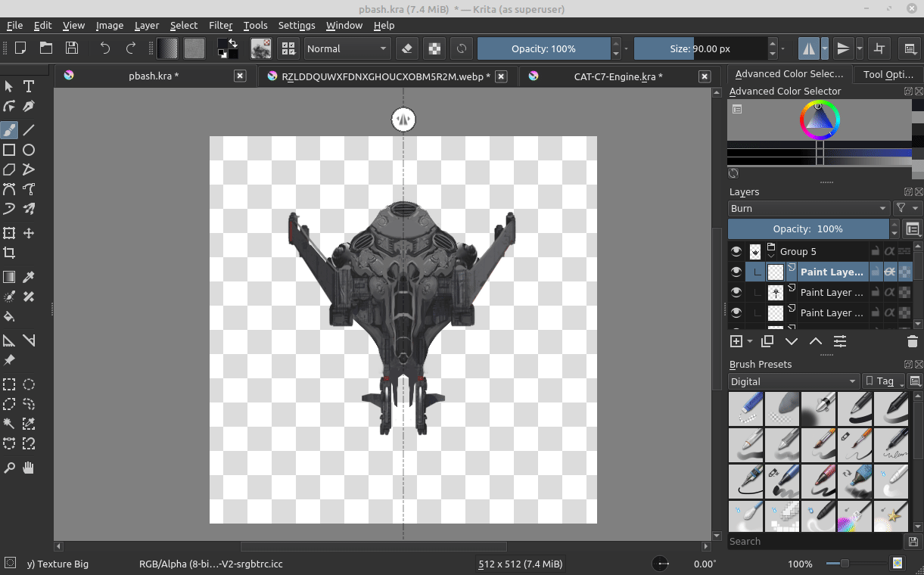The height and width of the screenshot is (575, 924).
Task: Click the Undo arrow in toolbar
Action: (104, 48)
